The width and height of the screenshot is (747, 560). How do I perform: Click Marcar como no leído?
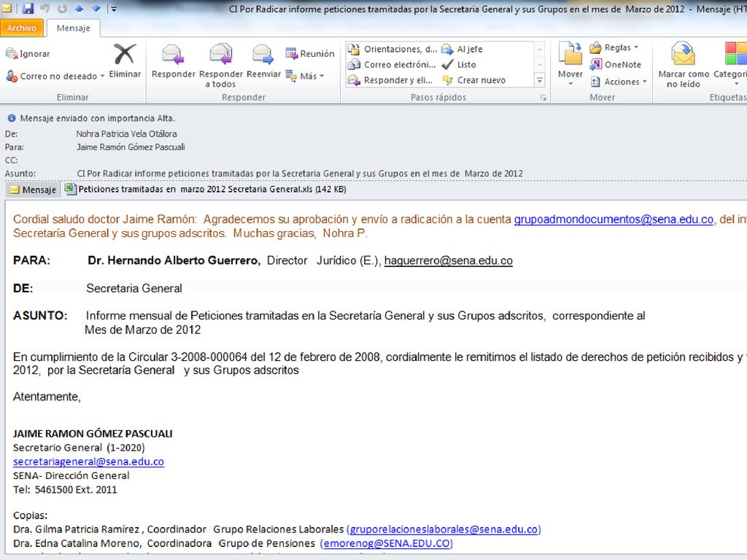point(684,65)
